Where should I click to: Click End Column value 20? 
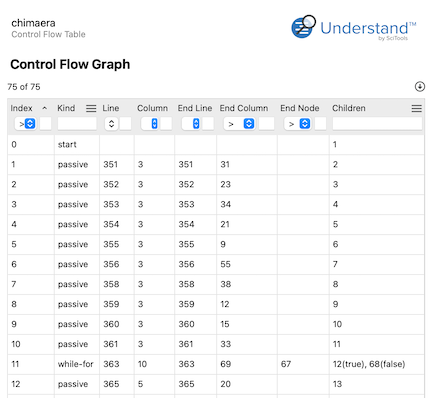[x=225, y=384]
